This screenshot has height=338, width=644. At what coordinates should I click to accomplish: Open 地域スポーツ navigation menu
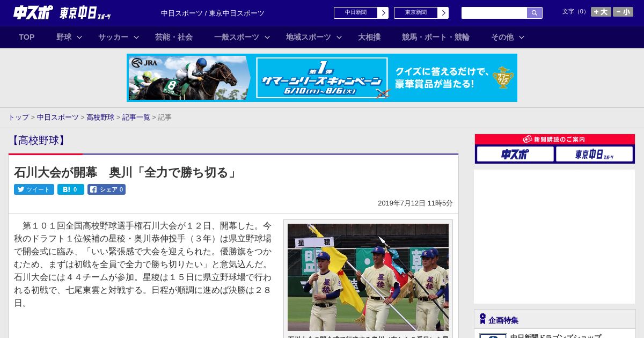(x=309, y=37)
